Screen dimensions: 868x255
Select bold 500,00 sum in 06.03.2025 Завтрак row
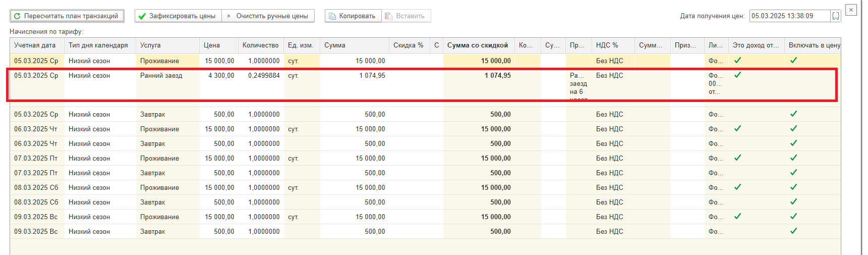tap(479, 143)
